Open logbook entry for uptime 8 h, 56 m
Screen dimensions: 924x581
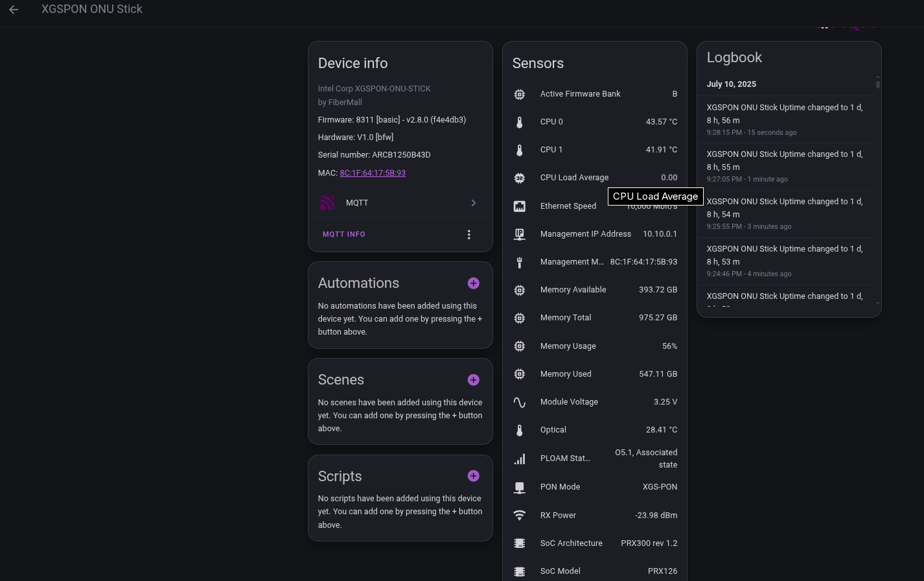pyautogui.click(x=786, y=119)
